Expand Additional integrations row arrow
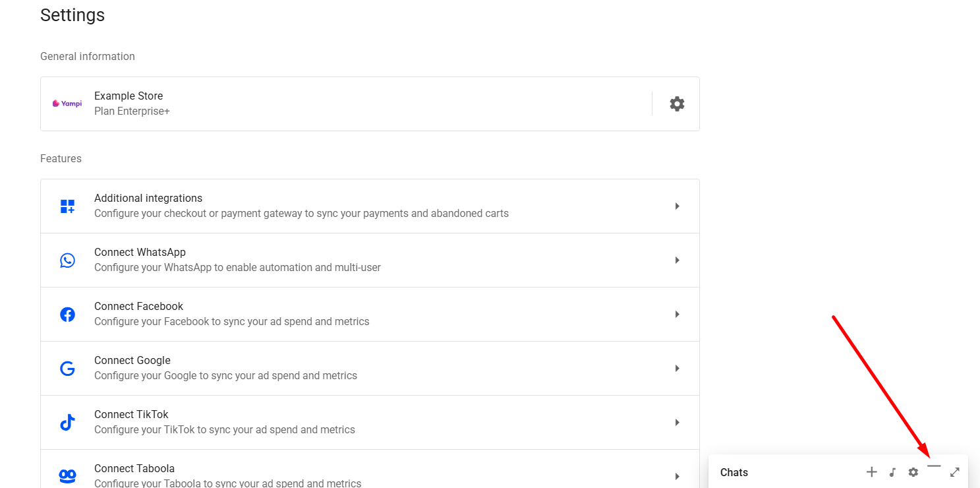The height and width of the screenshot is (488, 980). point(677,206)
